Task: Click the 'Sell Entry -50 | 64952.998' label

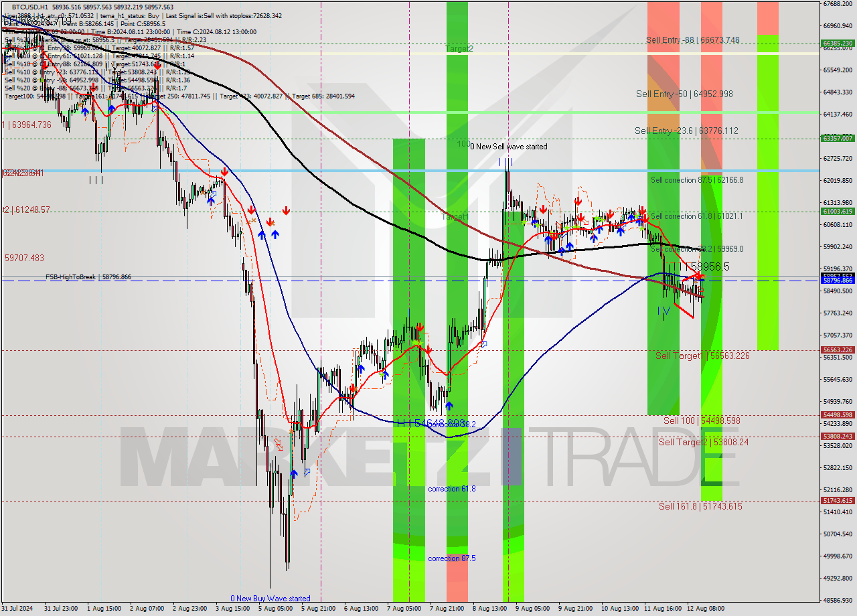Action: [684, 94]
